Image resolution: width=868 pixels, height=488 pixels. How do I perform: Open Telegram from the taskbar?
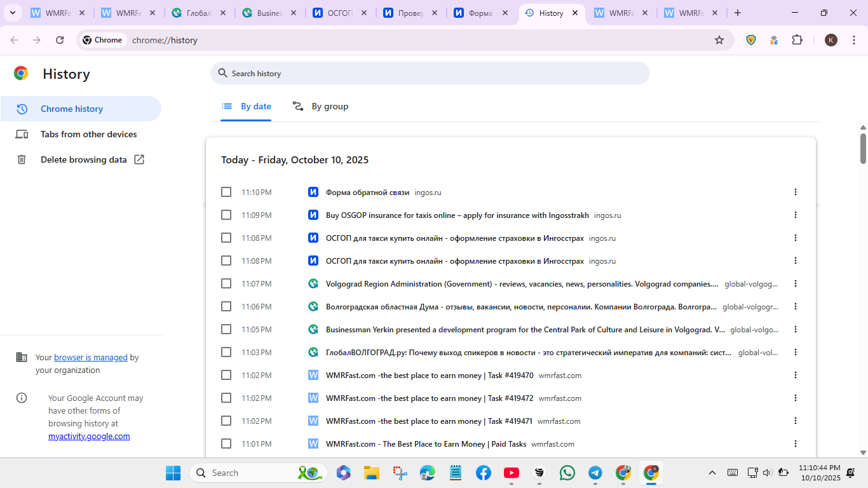click(x=595, y=473)
